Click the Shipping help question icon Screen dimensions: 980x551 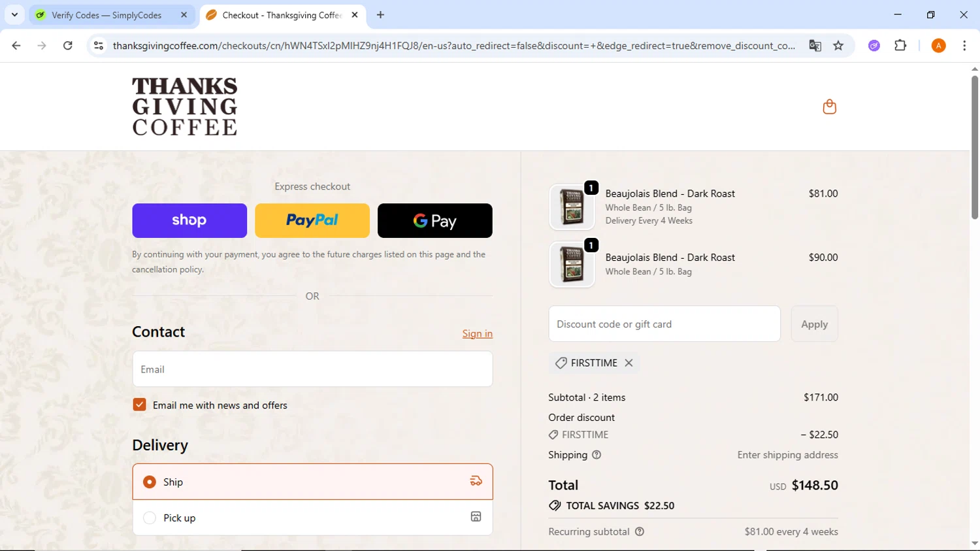point(596,455)
